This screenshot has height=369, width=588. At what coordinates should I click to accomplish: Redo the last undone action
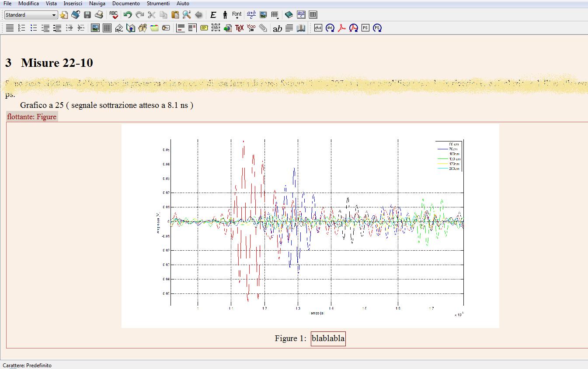[139, 15]
